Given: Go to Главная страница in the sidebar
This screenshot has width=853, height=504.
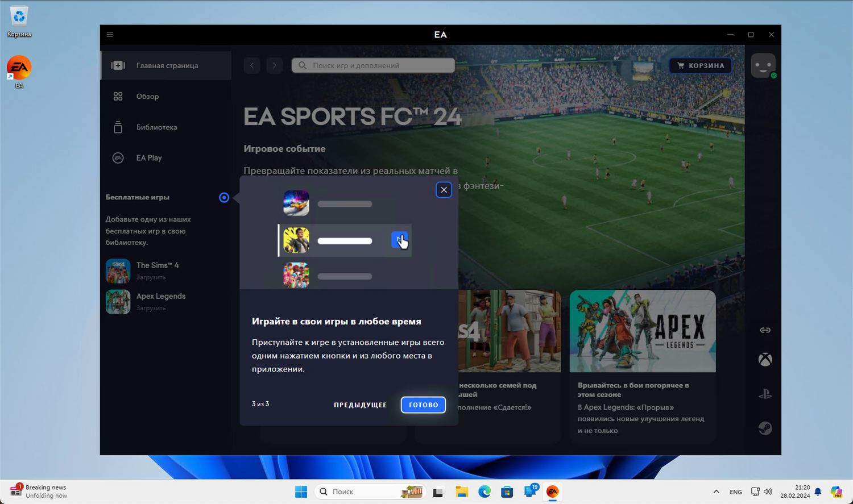Looking at the screenshot, I should pyautogui.click(x=166, y=65).
